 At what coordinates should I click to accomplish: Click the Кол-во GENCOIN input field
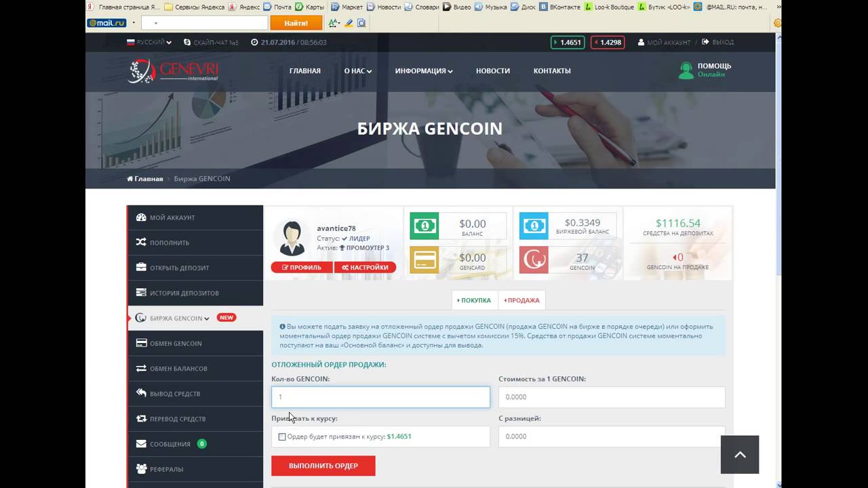coord(380,397)
